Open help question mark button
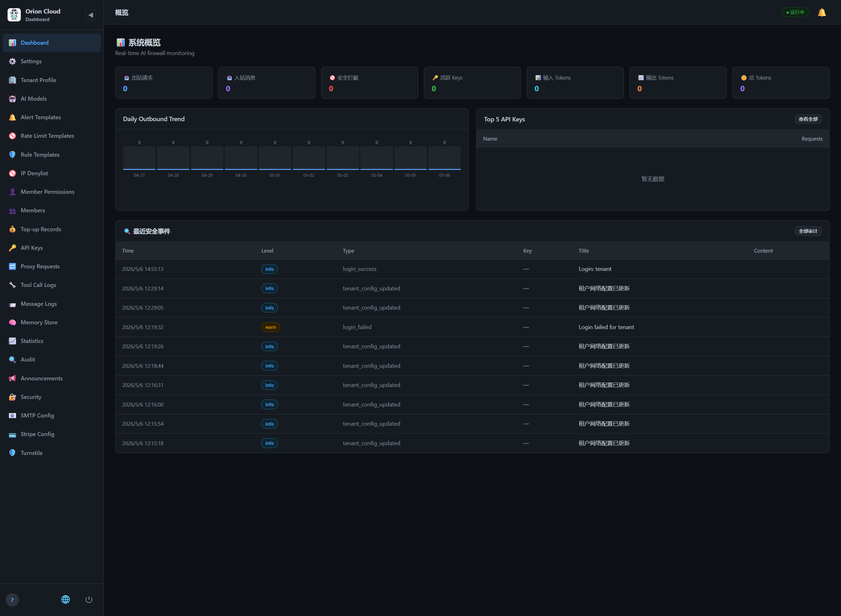The width and height of the screenshot is (841, 616). pos(12,600)
